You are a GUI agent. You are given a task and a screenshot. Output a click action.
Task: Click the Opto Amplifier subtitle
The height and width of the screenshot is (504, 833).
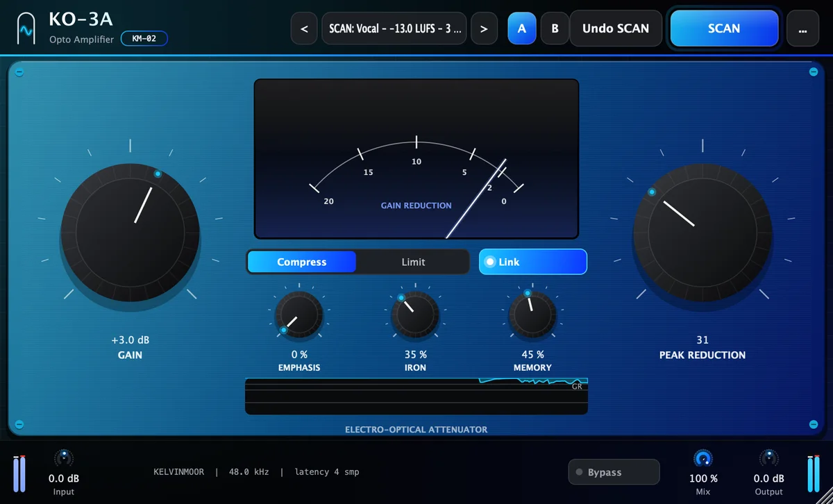coord(81,40)
